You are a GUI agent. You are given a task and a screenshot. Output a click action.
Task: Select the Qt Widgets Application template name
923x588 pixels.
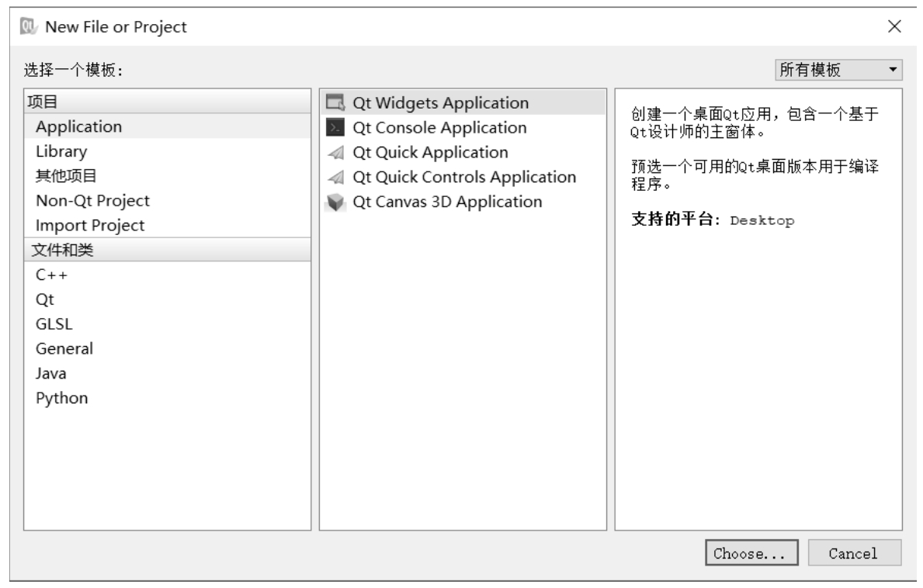point(441,103)
